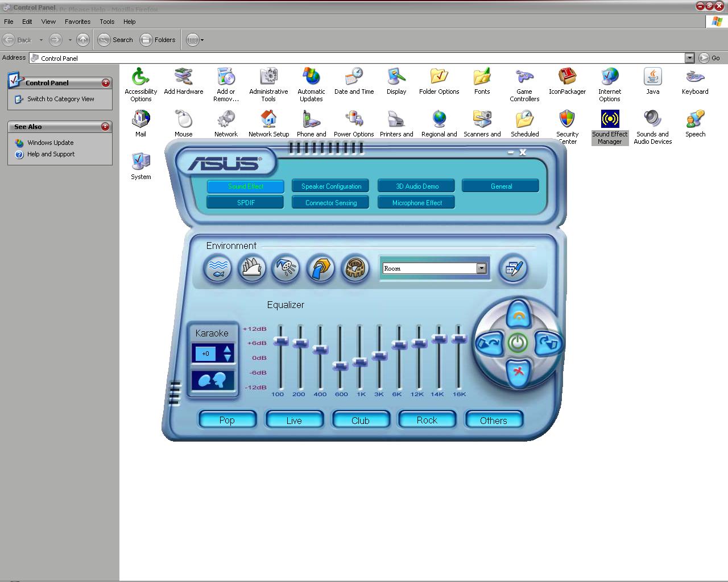Open the Room environment dropdown
This screenshot has width=728, height=582.
pyautogui.click(x=481, y=268)
